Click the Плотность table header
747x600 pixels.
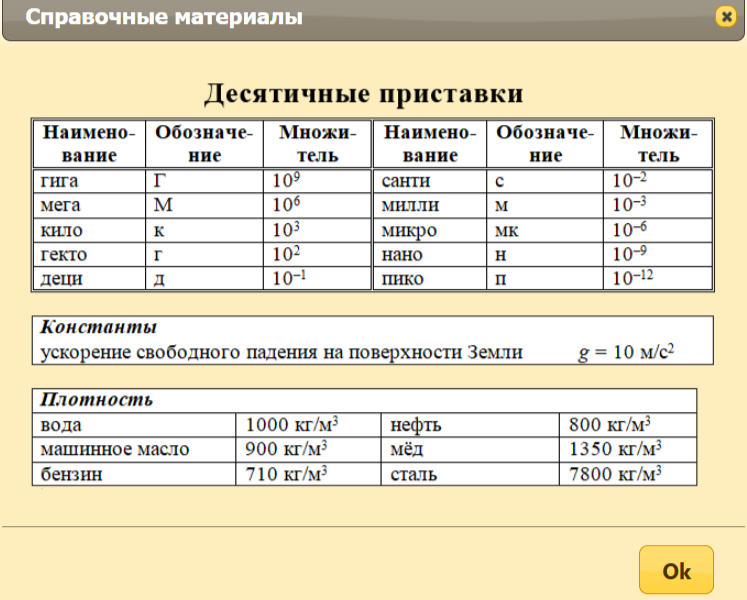(x=96, y=400)
